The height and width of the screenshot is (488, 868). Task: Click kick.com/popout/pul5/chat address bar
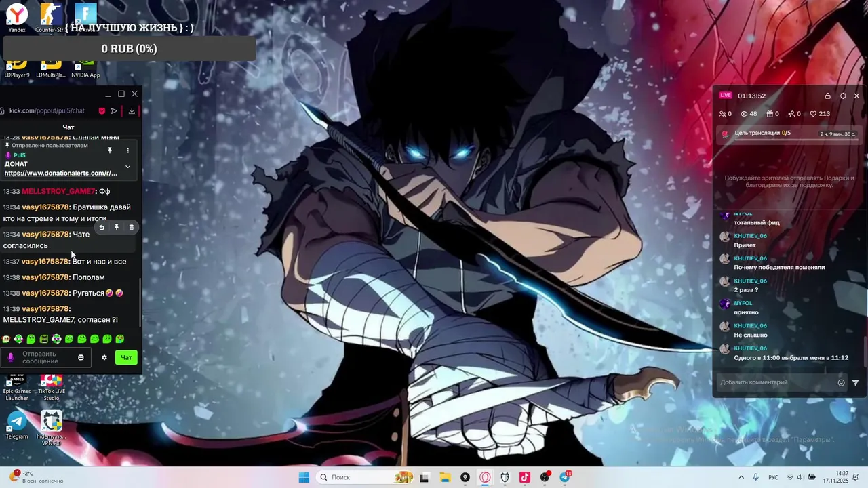coord(47,111)
